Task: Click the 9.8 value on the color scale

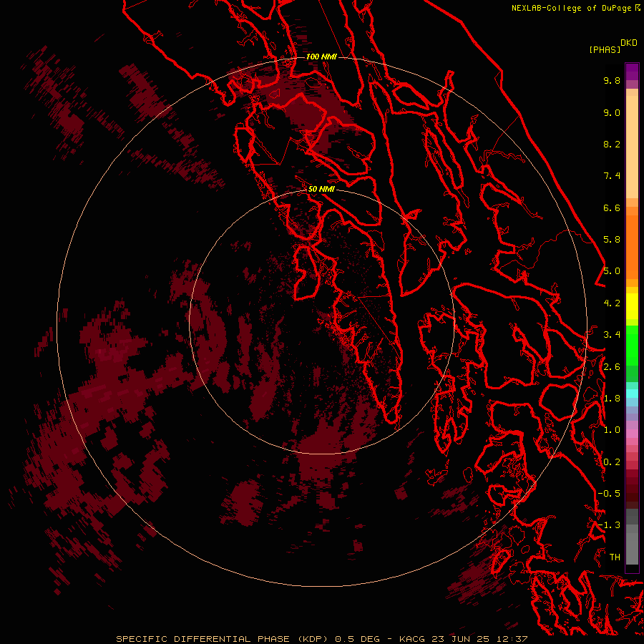Action: tap(612, 80)
